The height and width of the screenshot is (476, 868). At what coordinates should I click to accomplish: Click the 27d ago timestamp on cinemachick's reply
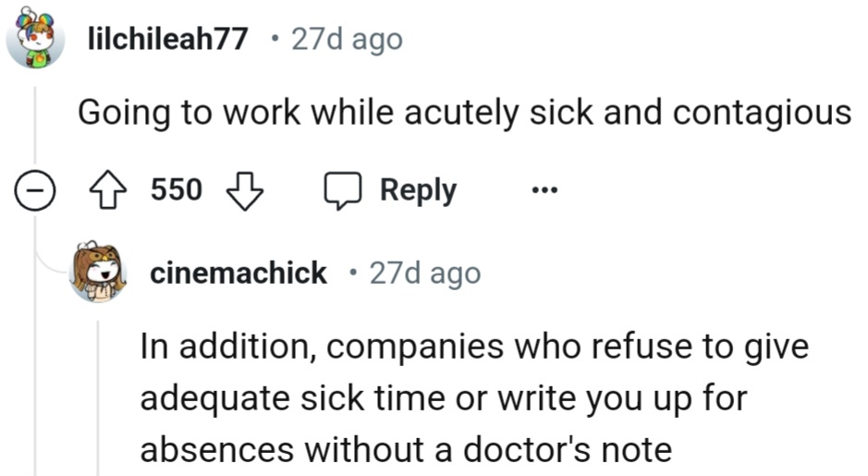[x=425, y=274]
